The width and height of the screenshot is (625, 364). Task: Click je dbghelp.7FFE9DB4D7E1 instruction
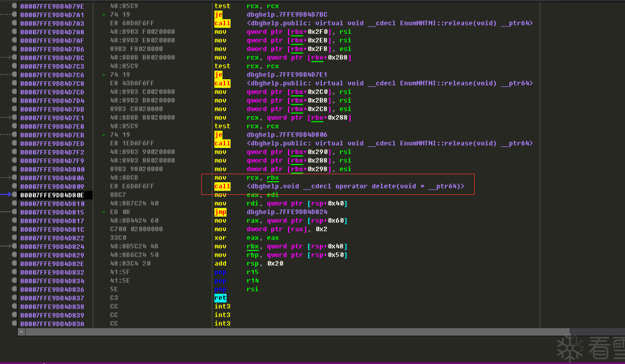click(271, 75)
